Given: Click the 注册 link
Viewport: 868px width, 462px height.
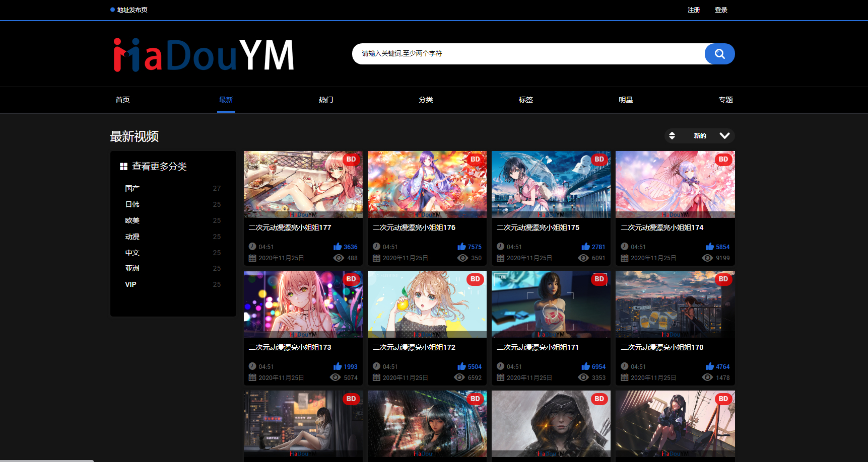Looking at the screenshot, I should point(694,9).
